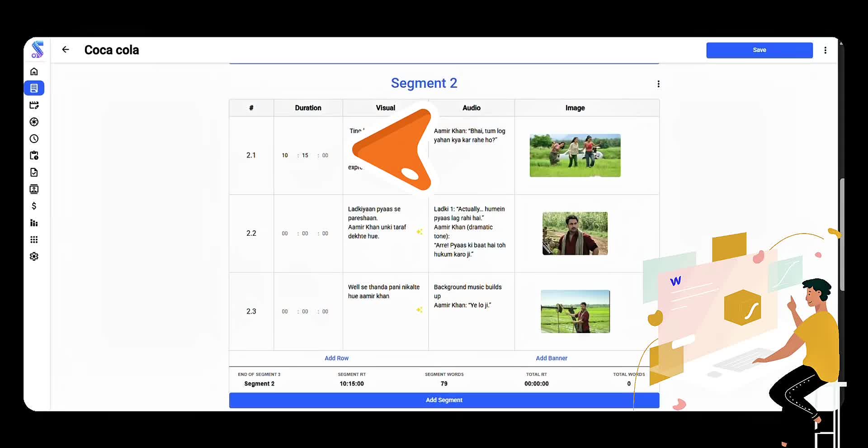Edit the hours field '10' in row 2.1
This screenshot has height=448, width=868.
pyautogui.click(x=285, y=155)
